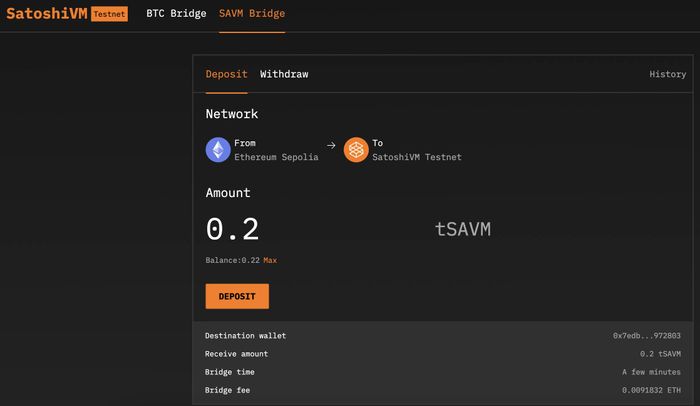Click the 'Bridge fee' label
The image size is (700, 406).
coord(227,390)
